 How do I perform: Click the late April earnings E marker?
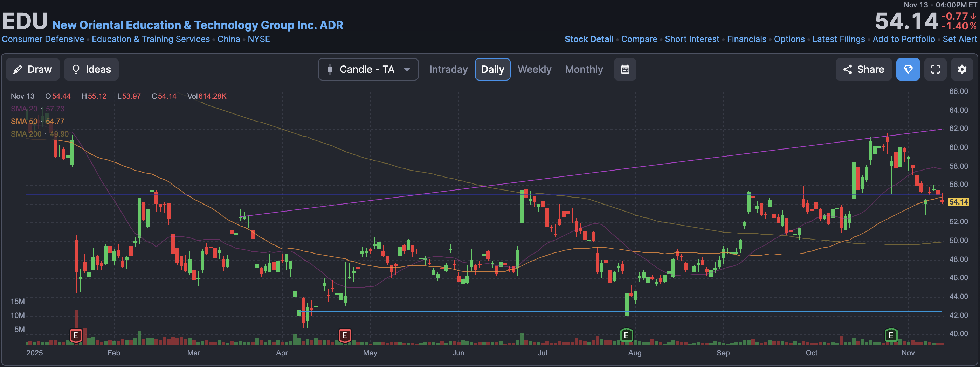(x=345, y=335)
